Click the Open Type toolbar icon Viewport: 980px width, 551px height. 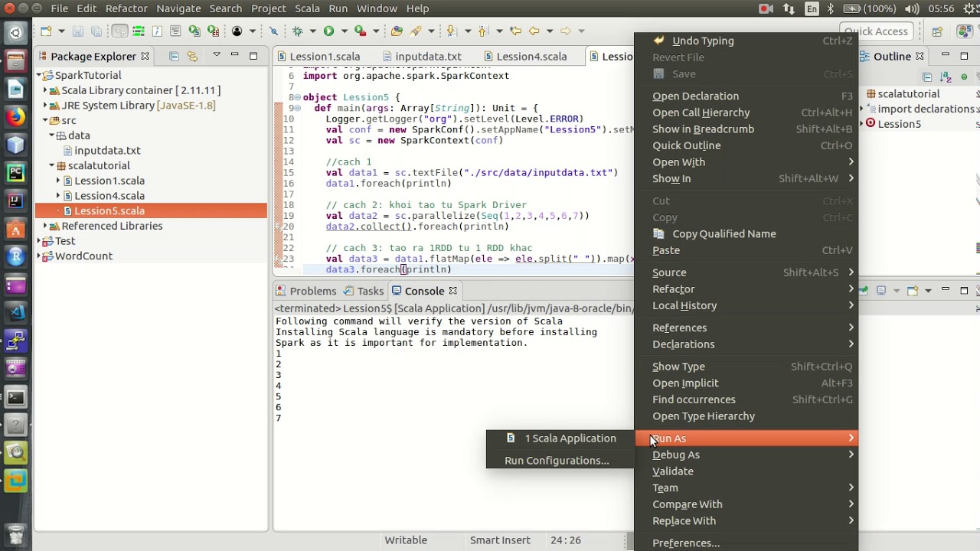[397, 31]
